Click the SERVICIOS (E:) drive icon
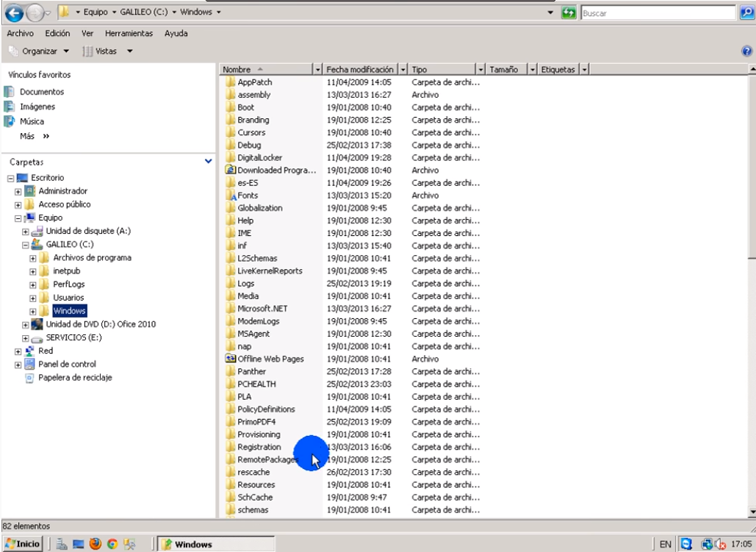 [x=37, y=338]
